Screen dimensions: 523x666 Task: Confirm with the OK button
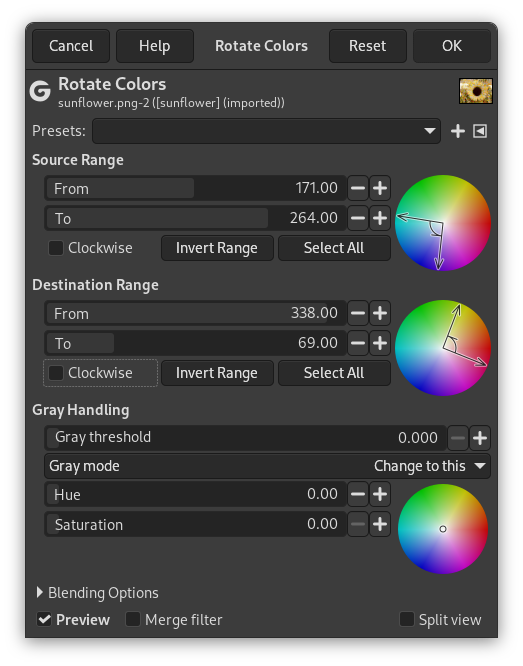click(452, 46)
